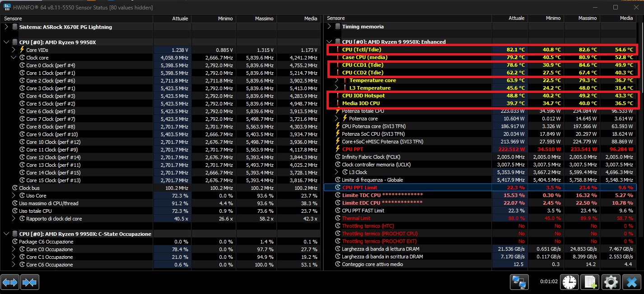
Task: Click the chip icon of Sistema ASRock header
Action: 15,27
